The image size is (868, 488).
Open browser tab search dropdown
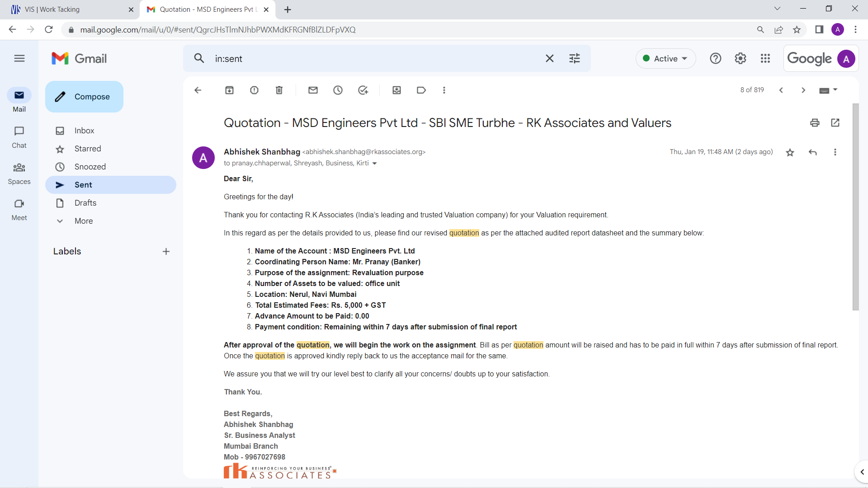pos(777,9)
